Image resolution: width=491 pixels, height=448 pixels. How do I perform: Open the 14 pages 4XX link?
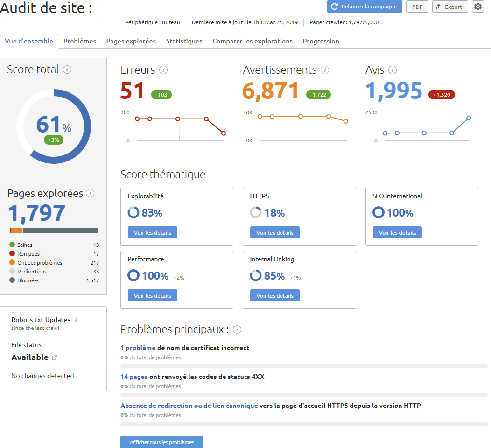coord(134,377)
